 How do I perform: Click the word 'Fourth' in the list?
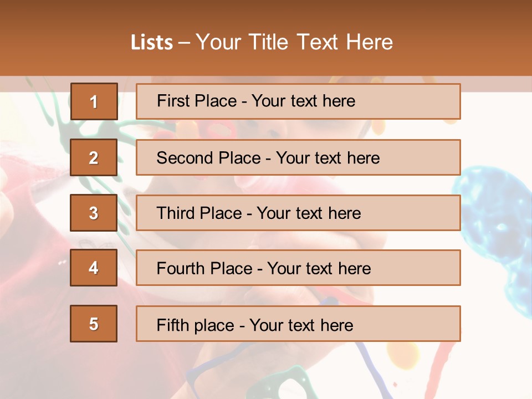click(x=181, y=269)
